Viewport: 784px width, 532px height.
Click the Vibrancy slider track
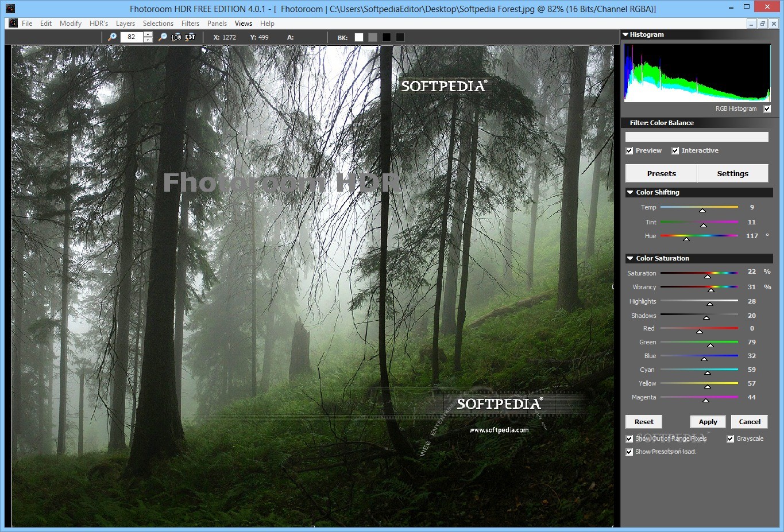[699, 287]
